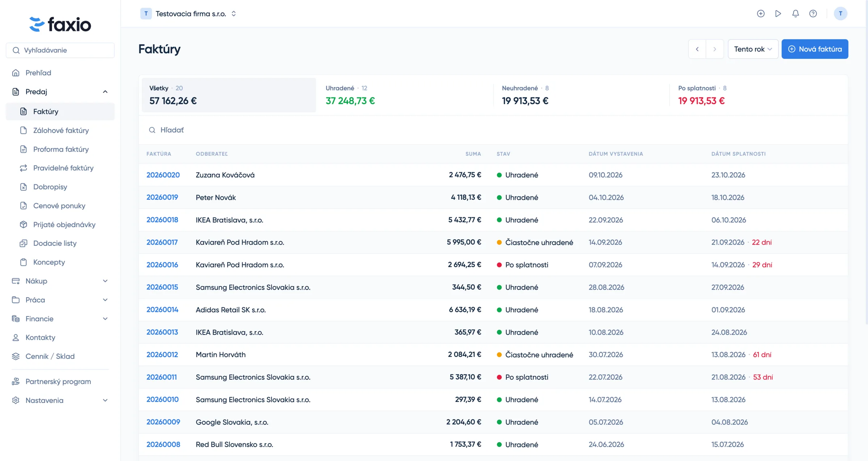Open invoice 20260020
Image resolution: width=868 pixels, height=461 pixels.
[x=163, y=175]
